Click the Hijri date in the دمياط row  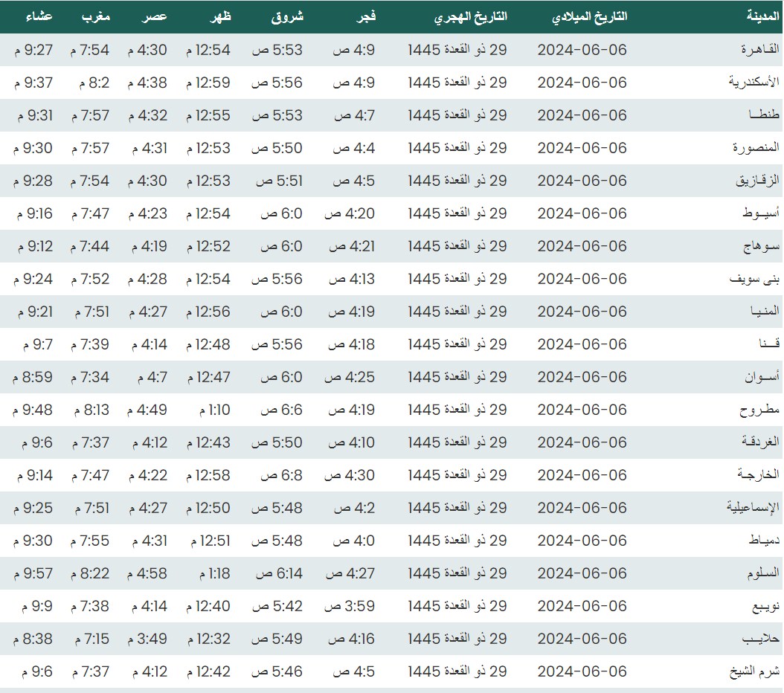457,541
